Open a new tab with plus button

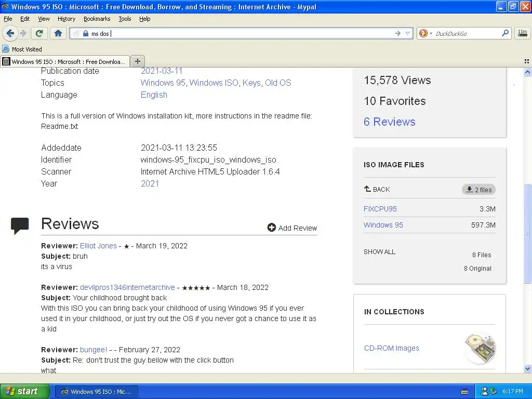click(137, 61)
